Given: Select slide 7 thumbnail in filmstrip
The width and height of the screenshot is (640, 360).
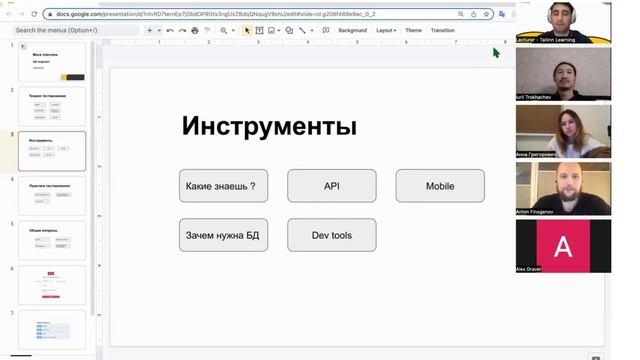Looking at the screenshot, I should point(52,330).
